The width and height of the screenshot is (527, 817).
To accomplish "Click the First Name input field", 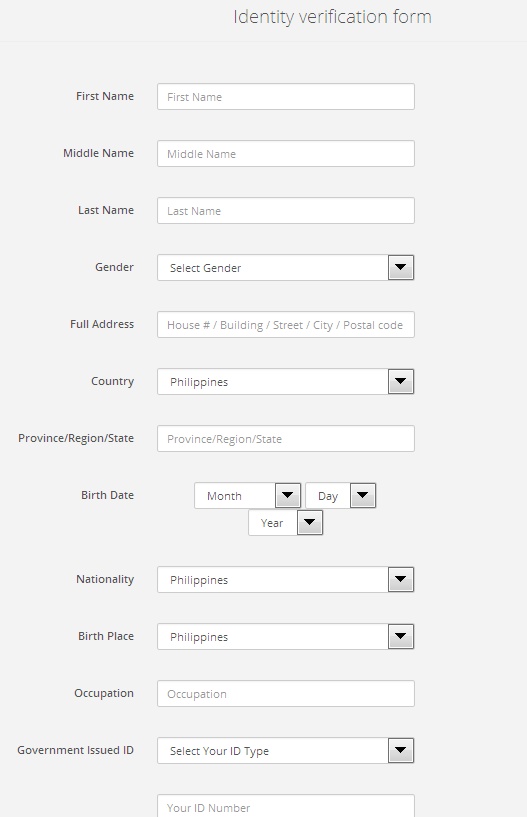I will pos(286,96).
